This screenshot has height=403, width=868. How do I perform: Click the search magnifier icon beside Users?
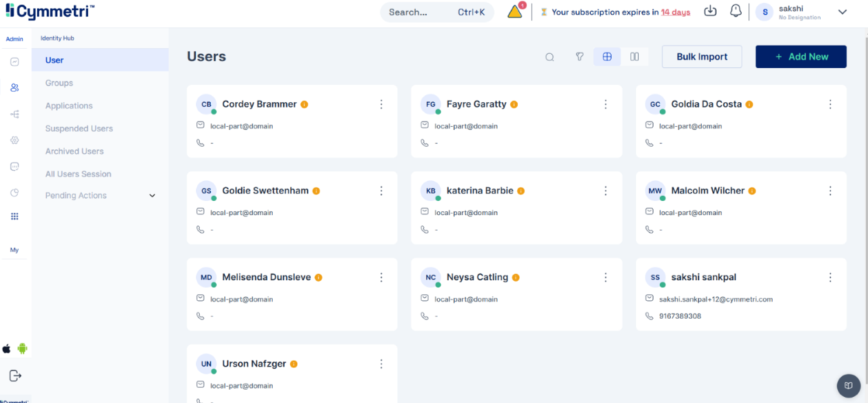[x=549, y=57]
